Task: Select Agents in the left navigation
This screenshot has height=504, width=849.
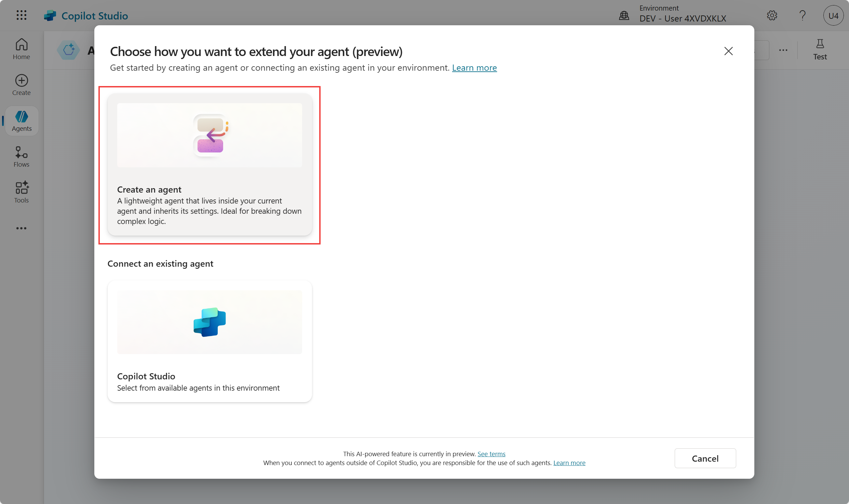Action: 22,121
